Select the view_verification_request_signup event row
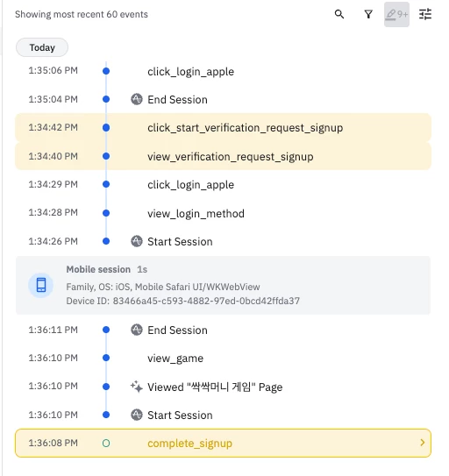The width and height of the screenshot is (449, 476). [223, 156]
